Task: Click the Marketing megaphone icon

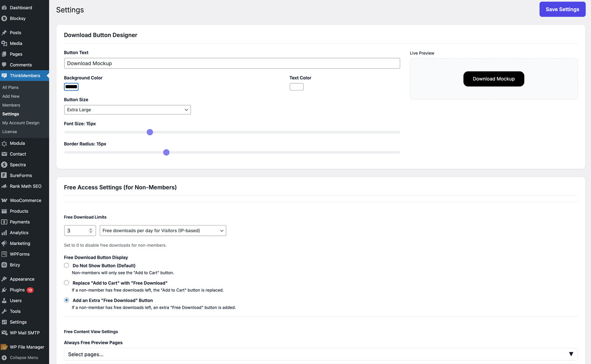Action: [x=4, y=244]
